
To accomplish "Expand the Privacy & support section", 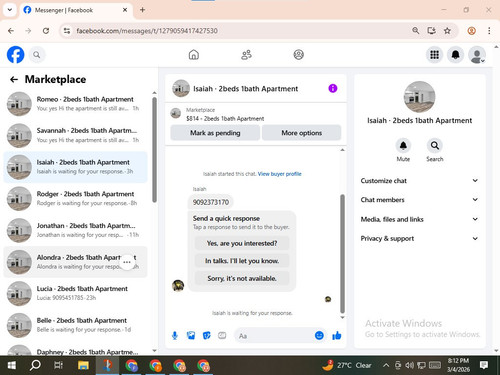I will (x=419, y=238).
